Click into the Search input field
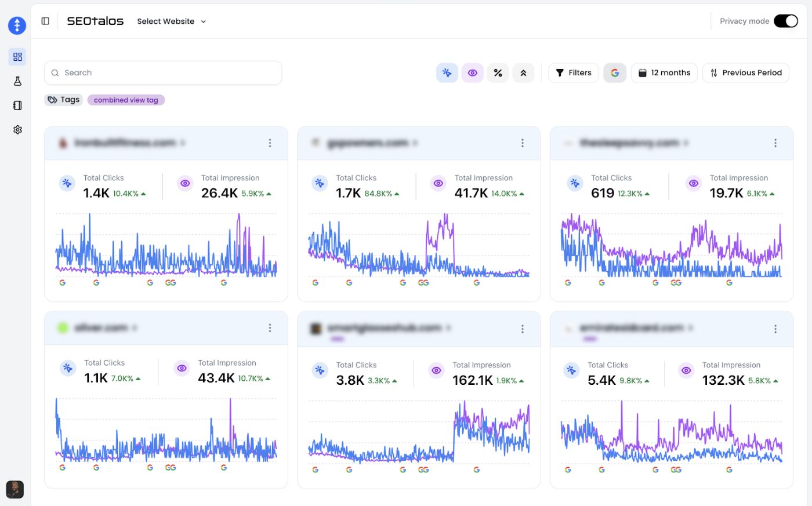 (168, 73)
